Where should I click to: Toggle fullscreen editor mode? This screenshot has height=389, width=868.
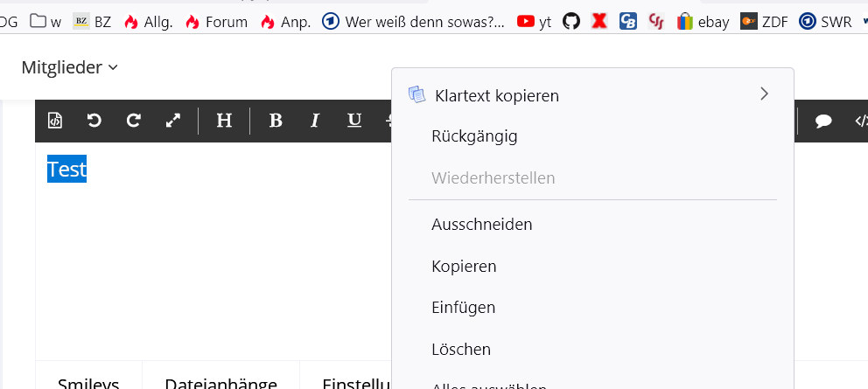tap(173, 121)
